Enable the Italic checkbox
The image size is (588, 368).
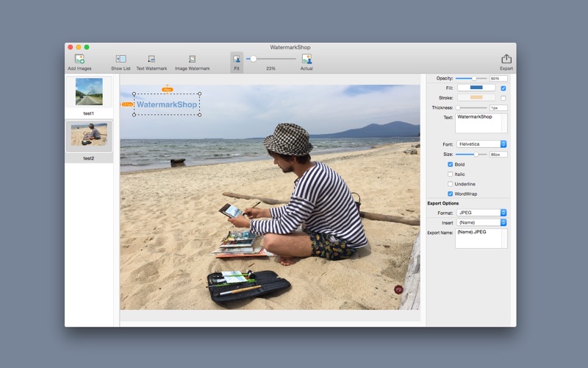click(450, 174)
